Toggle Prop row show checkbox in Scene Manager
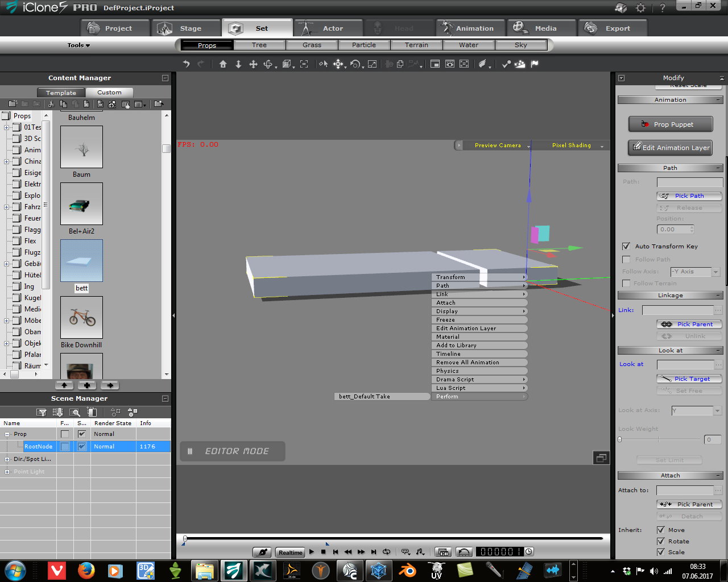 pyautogui.click(x=82, y=434)
